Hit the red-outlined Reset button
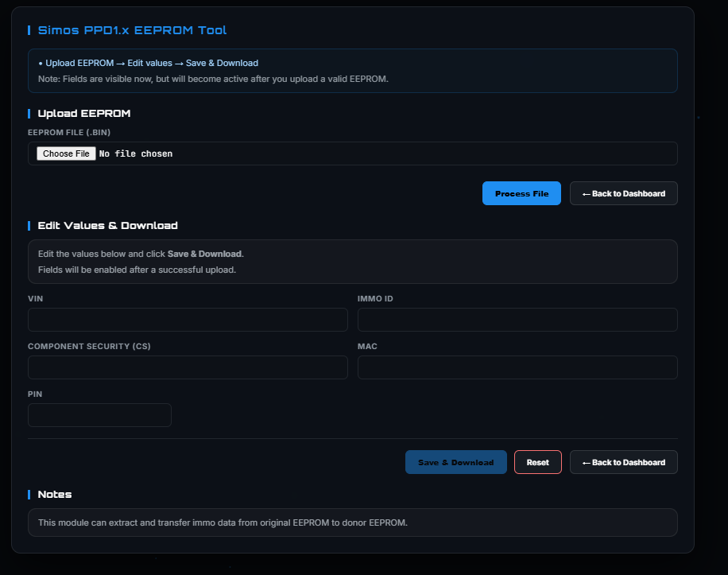This screenshot has width=728, height=575. (x=537, y=462)
